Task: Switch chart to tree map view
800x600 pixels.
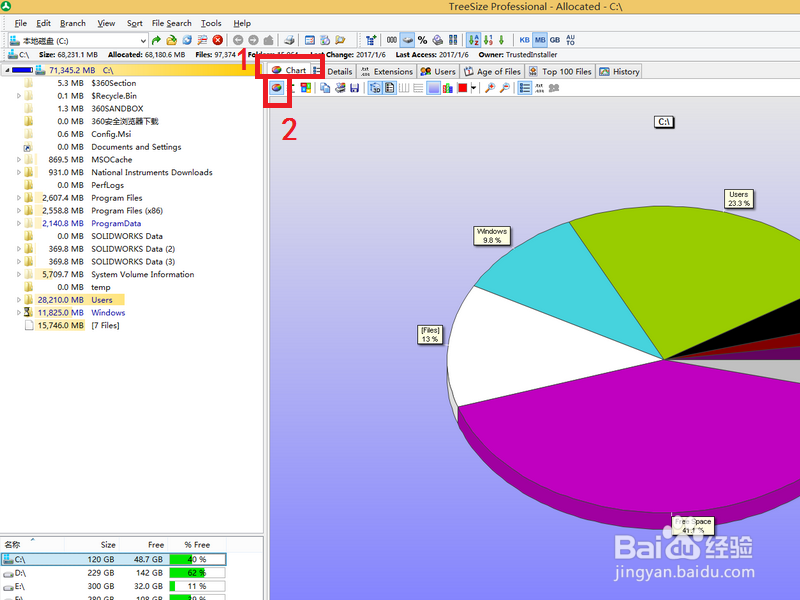Action: tap(306, 88)
